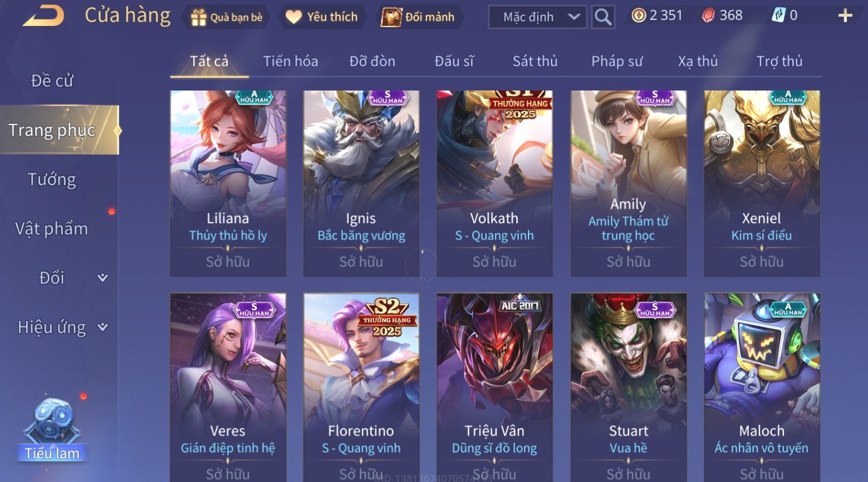Select Đề cử in the left sidebar
The image size is (868, 482).
point(52,81)
